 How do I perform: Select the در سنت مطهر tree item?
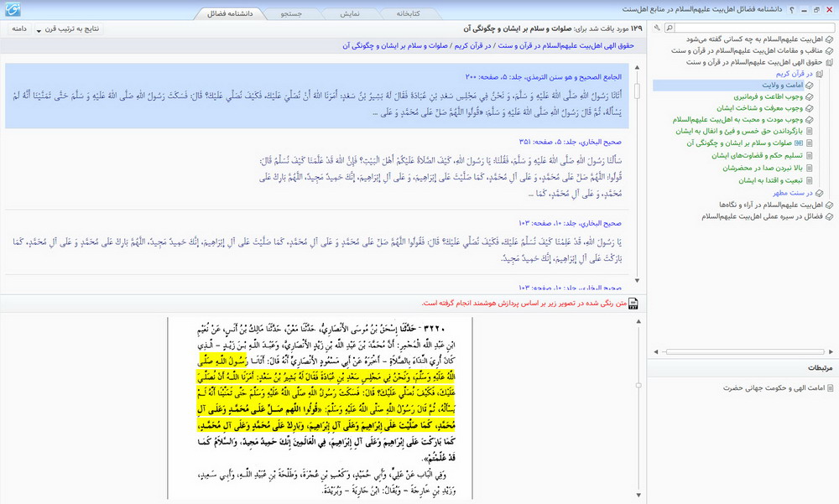pos(793,193)
